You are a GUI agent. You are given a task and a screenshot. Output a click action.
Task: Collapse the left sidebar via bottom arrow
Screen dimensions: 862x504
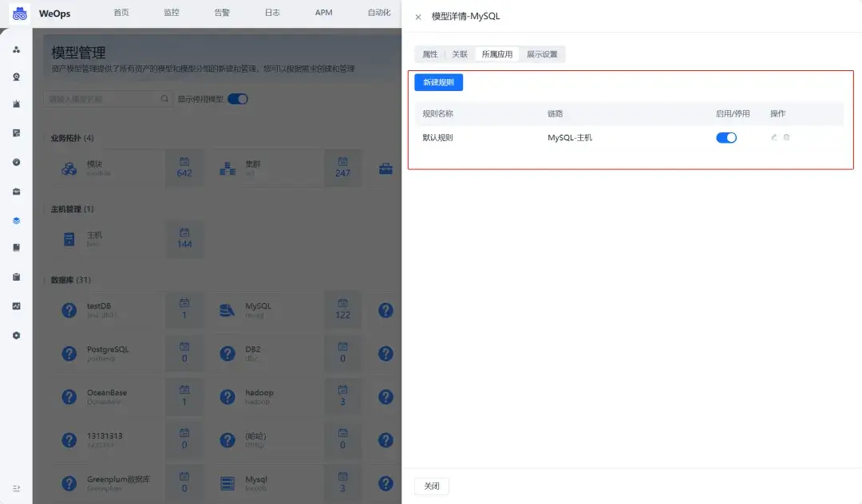pos(16,490)
